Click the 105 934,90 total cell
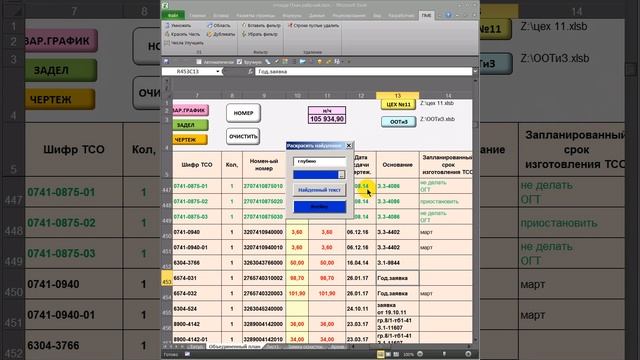 [327, 119]
